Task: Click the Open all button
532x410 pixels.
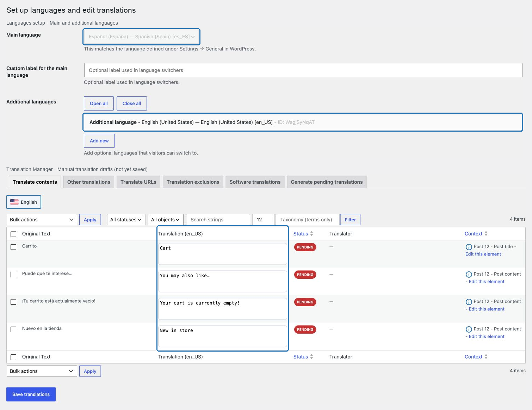Action: click(99, 103)
